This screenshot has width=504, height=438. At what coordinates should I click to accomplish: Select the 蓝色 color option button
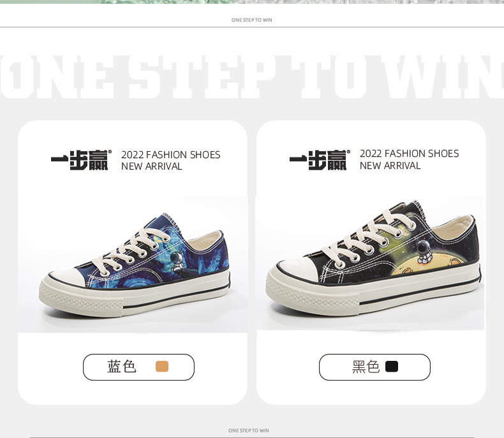138,367
